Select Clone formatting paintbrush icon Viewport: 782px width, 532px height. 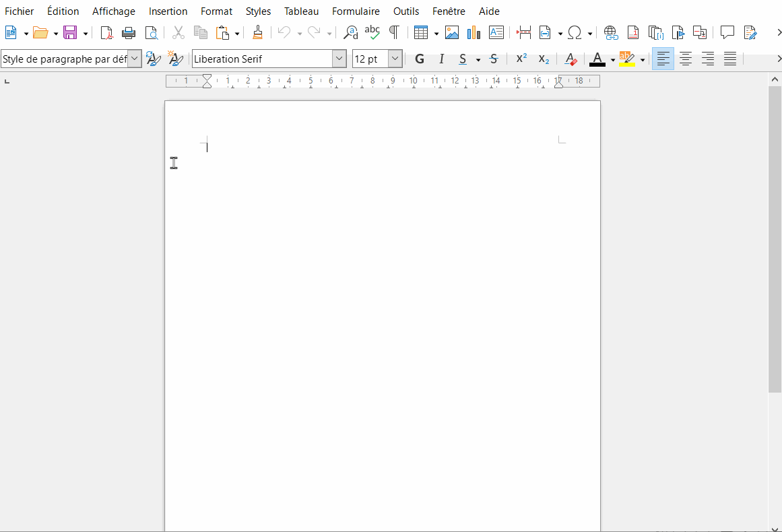[x=258, y=33]
